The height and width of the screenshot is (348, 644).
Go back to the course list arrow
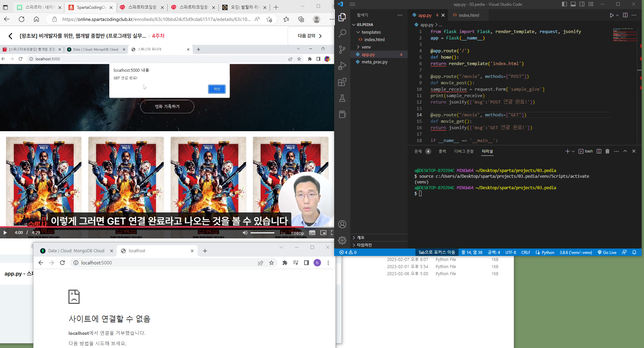click(x=10, y=36)
